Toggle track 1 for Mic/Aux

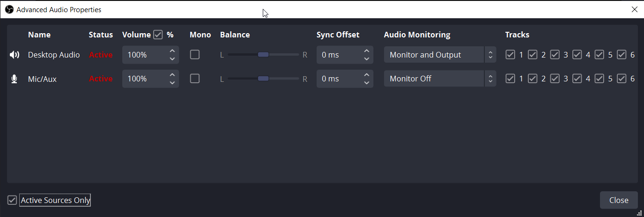(x=510, y=79)
